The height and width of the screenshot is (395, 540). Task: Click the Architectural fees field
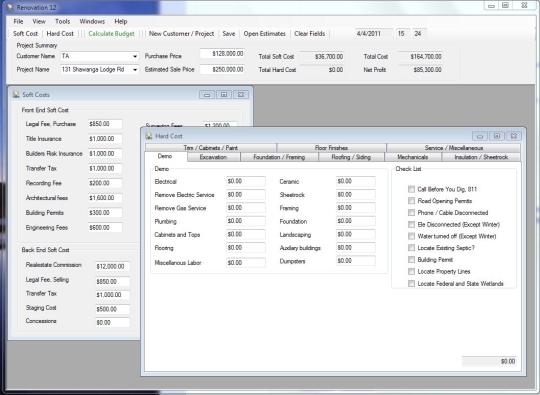pyautogui.click(x=105, y=198)
